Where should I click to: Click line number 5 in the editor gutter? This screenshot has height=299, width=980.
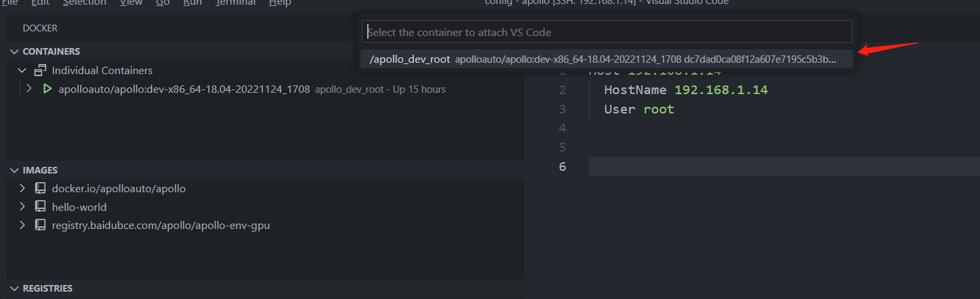pyautogui.click(x=563, y=147)
